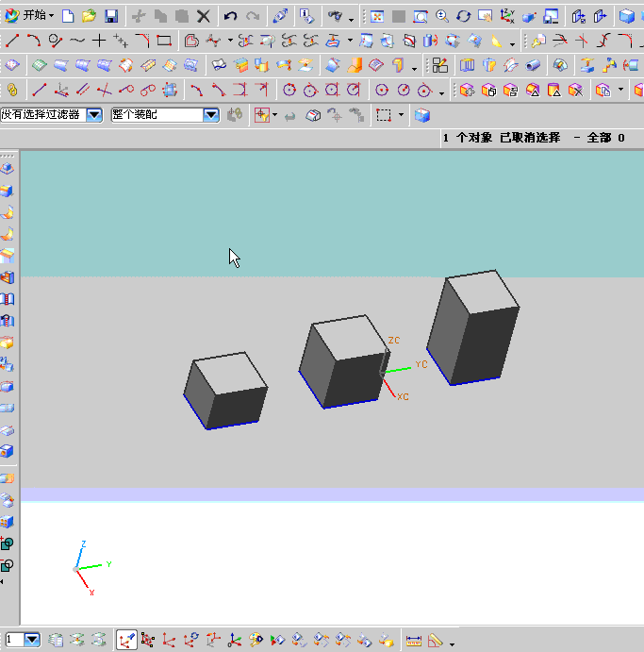The image size is (644, 652).
Task: Click the New file icon
Action: pos(68,16)
